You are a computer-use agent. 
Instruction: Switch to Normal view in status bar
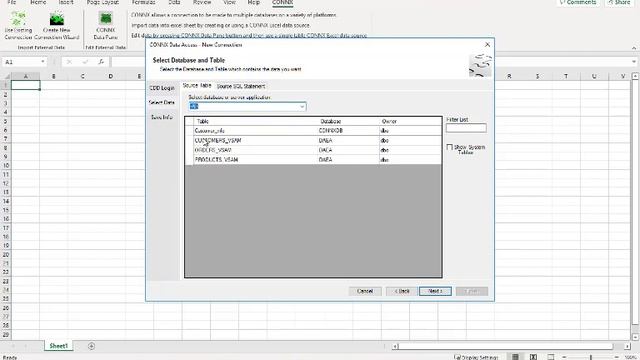(x=515, y=357)
